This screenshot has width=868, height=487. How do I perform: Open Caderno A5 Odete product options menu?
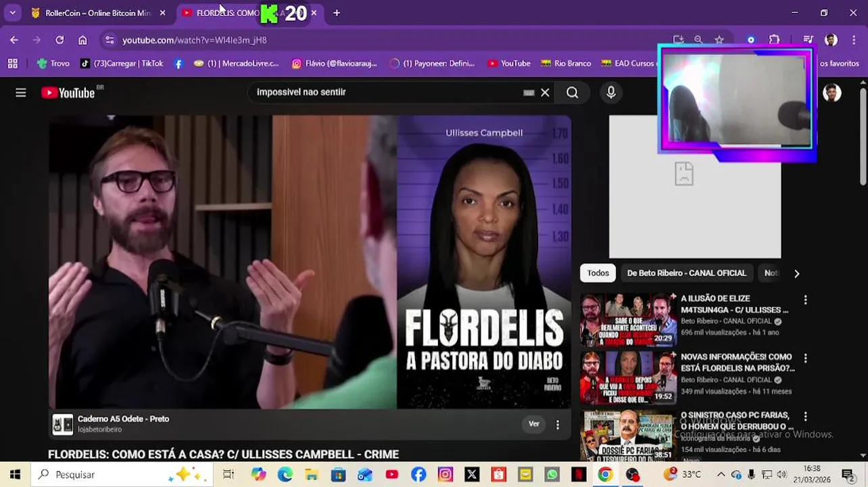tap(558, 425)
